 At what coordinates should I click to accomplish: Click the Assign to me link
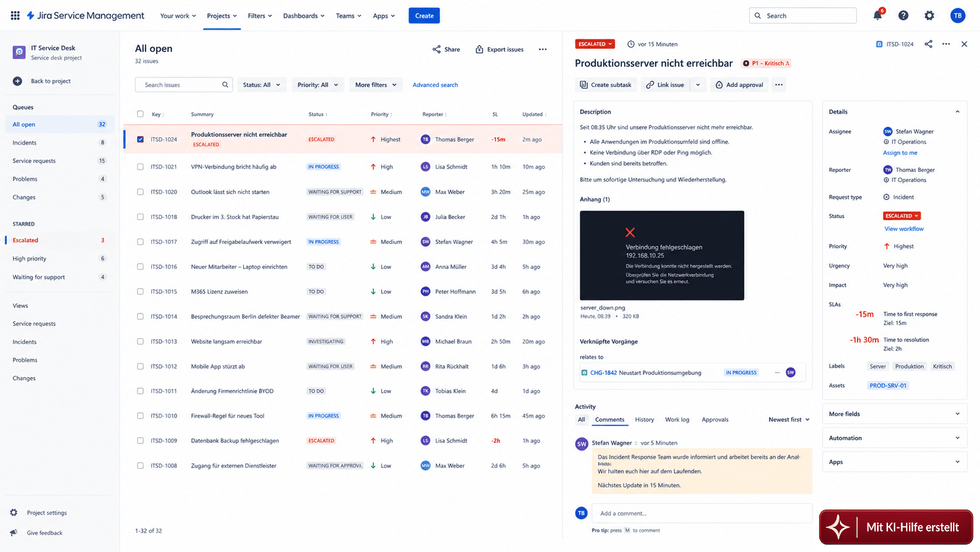pos(900,153)
